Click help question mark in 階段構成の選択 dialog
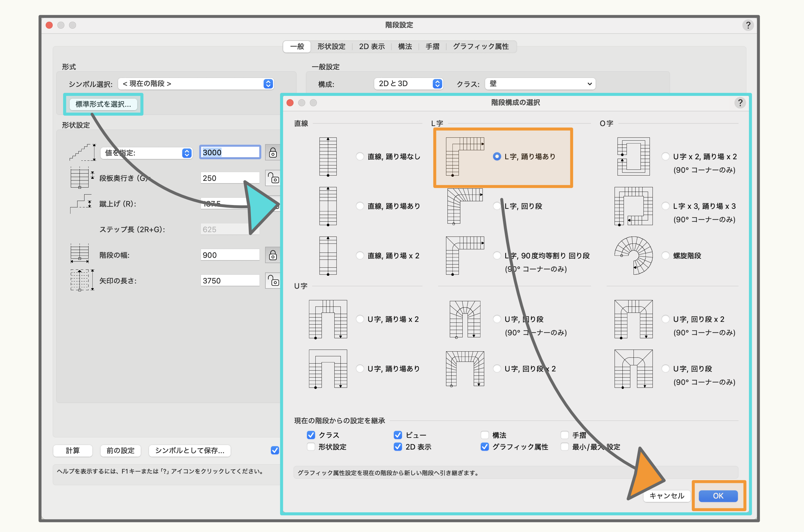Screen dimensions: 804x532 pos(740,103)
